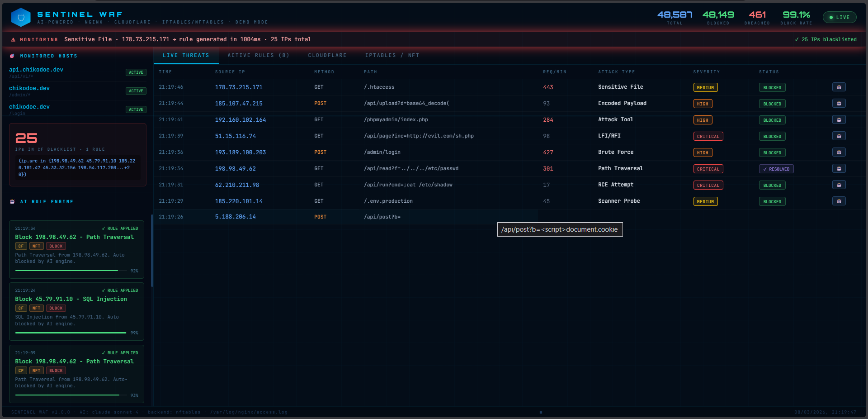Image resolution: width=868 pixels, height=419 pixels.
Task: Toggle the LIVE indicator
Action: pos(840,17)
